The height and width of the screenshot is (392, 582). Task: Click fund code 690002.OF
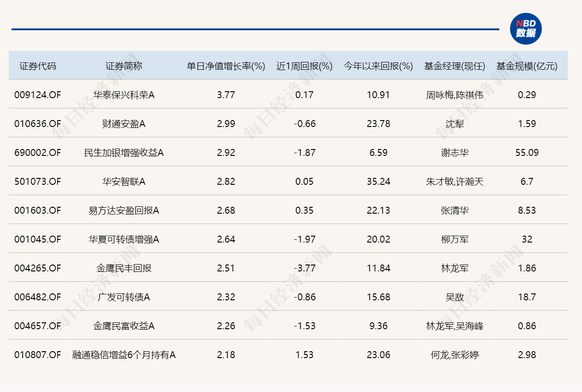[38, 153]
